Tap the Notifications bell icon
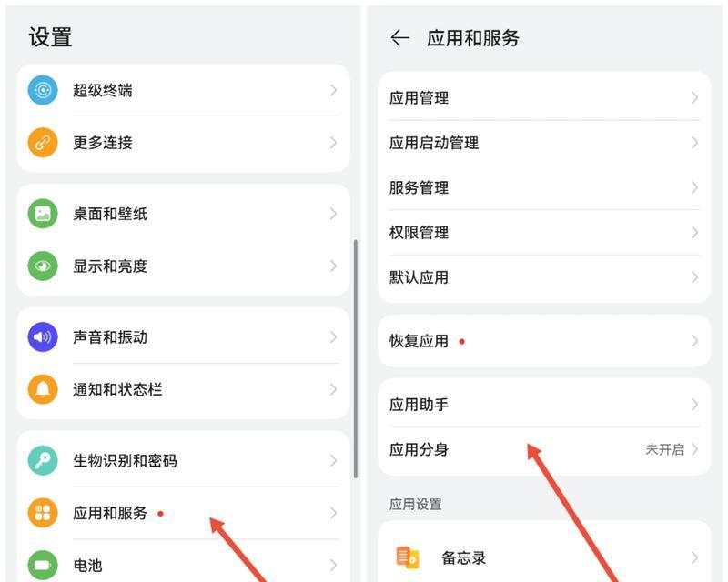This screenshot has width=728, height=582. 43,389
